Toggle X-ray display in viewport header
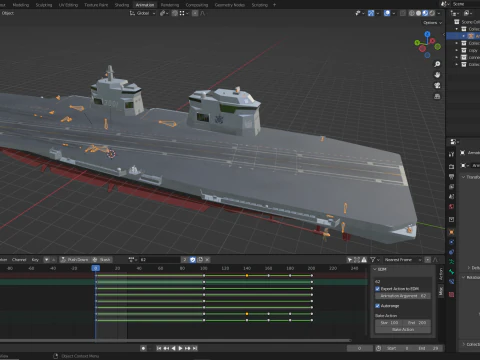 (403, 13)
